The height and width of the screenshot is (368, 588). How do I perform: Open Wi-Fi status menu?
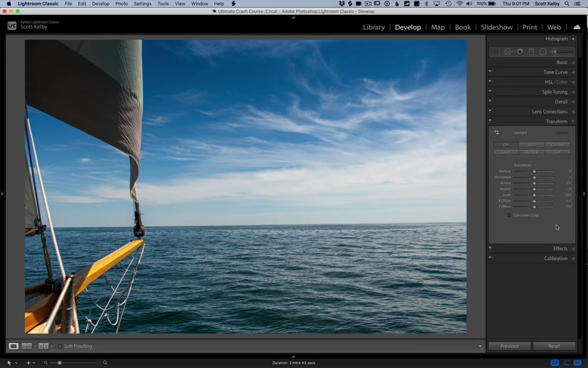tap(460, 3)
